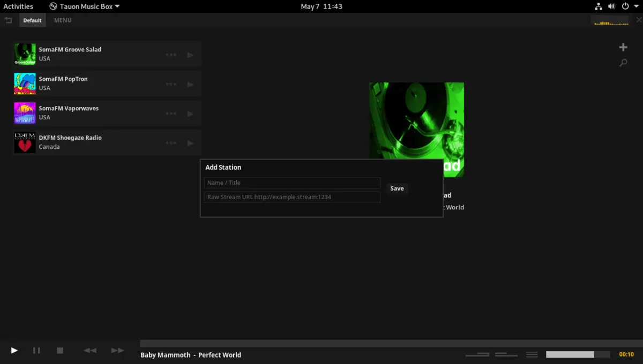Open the Tauon Music Box app menu
This screenshot has width=643, height=364.
pos(85,6)
